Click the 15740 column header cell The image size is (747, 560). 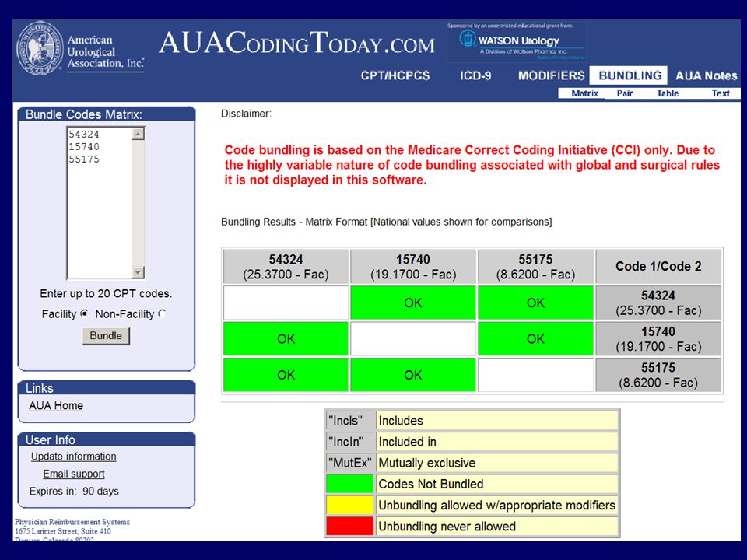(413, 267)
